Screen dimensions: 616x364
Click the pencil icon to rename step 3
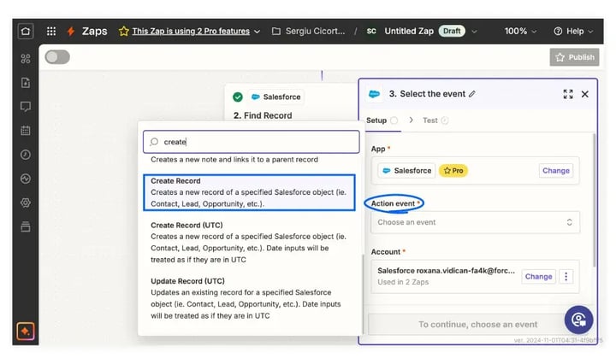(472, 94)
